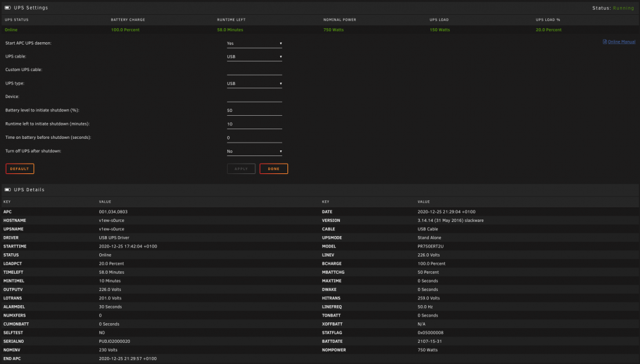This screenshot has height=364, width=640.
Task: Click the 10 Minutes MINTIMEL value
Action: pos(110,281)
